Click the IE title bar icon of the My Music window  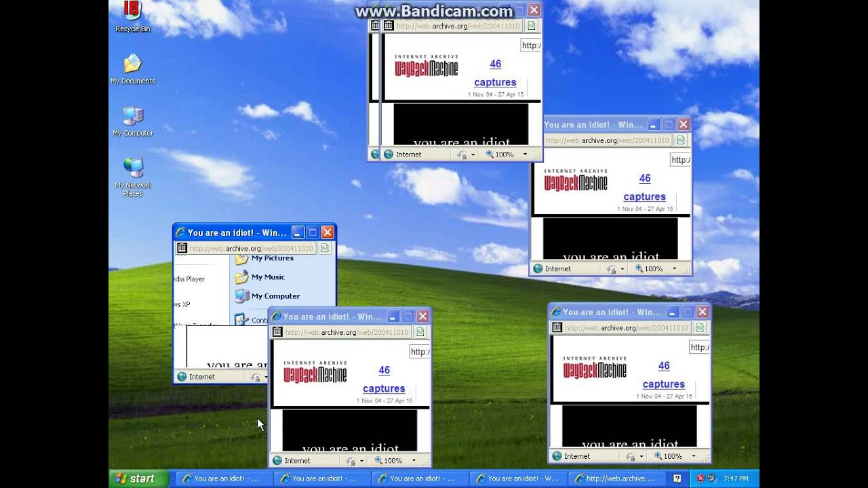point(180,232)
